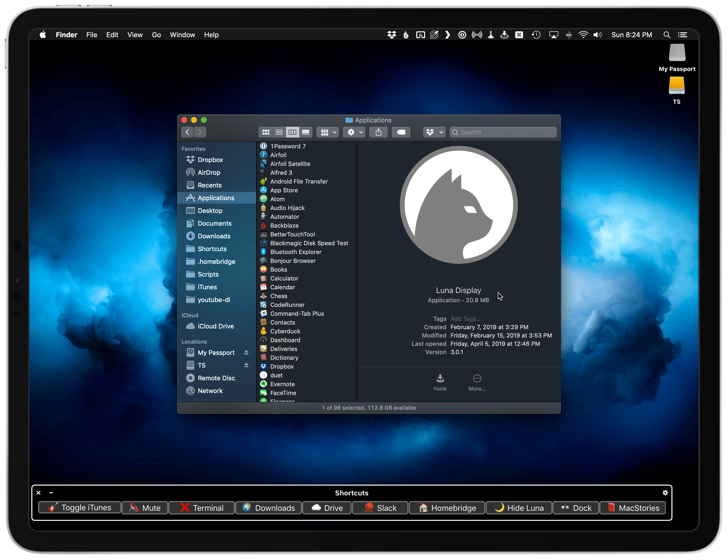Select the App Store app in list
Viewport: 728px width, 560px height.
(284, 190)
